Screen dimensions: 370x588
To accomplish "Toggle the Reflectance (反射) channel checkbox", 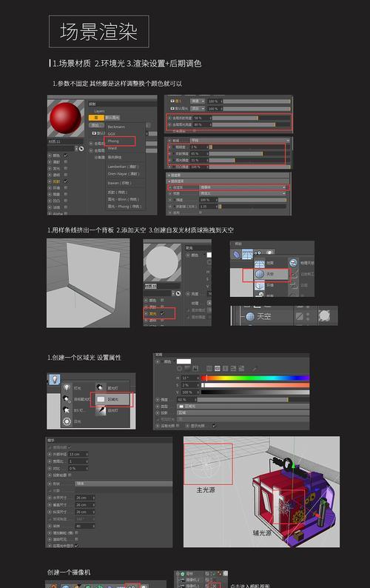I will pos(66,181).
